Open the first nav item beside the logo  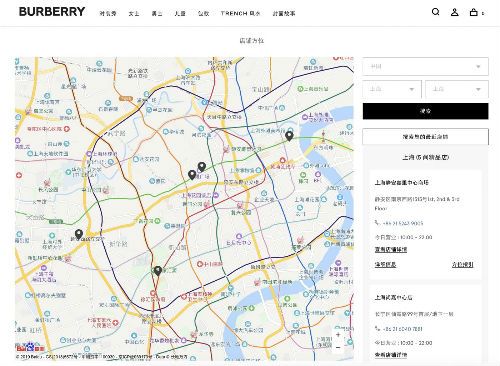[x=108, y=13]
